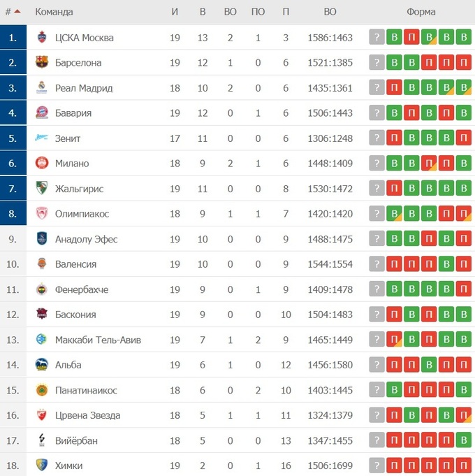Open the Панатинаикос team page
Screen dimensions: 475x476
pyautogui.click(x=86, y=390)
